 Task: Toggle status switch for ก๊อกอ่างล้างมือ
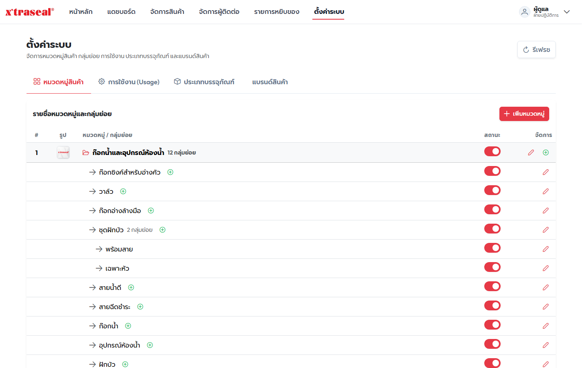point(492,209)
